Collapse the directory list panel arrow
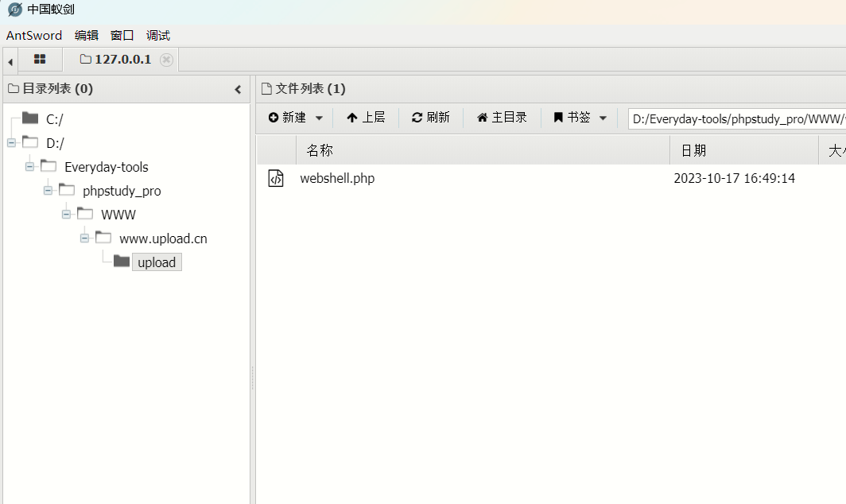This screenshot has width=846, height=504. 238,90
